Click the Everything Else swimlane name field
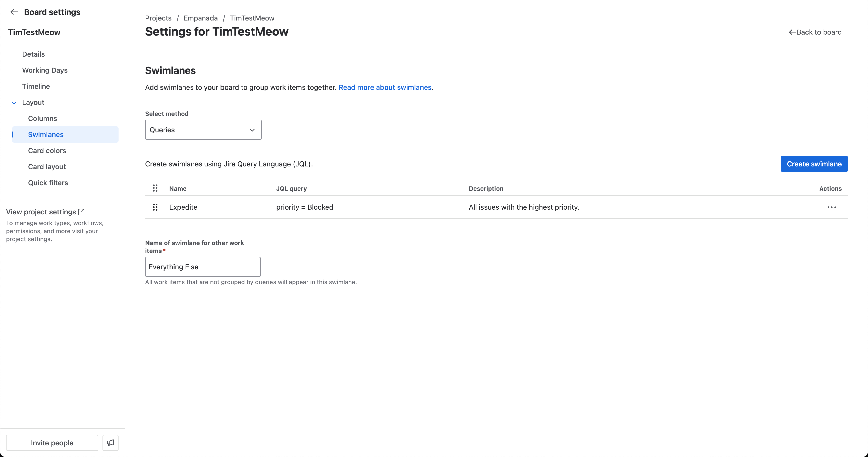This screenshot has height=457, width=868. (x=203, y=267)
